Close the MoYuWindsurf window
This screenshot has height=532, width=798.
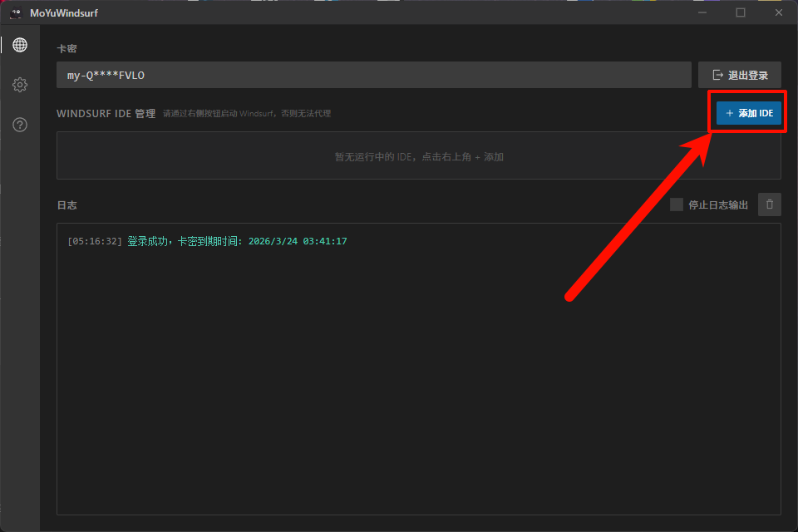(778, 12)
